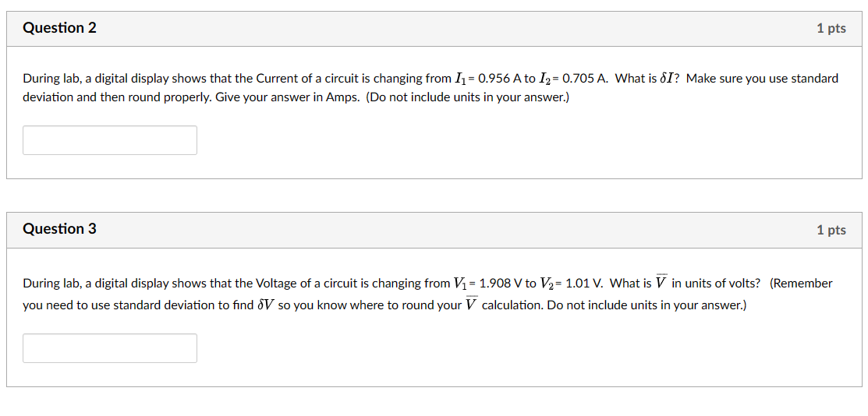
Task: Click the Question 2 answer input box
Action: coord(110,140)
